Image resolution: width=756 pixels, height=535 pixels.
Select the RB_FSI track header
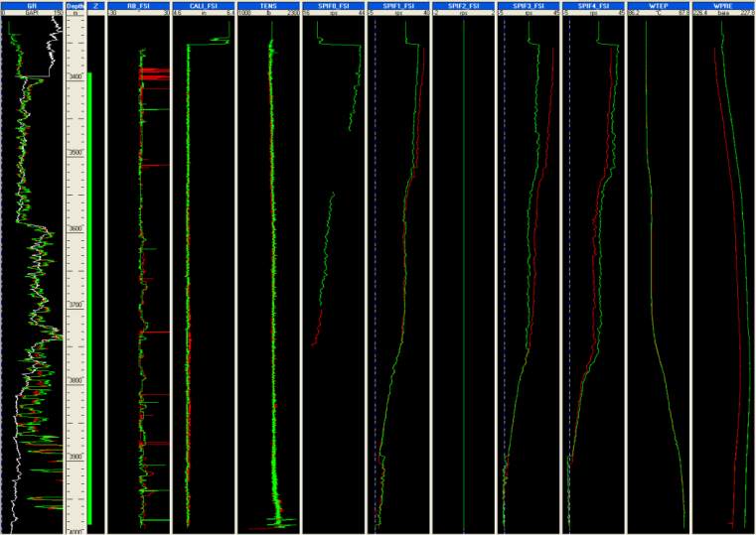click(x=137, y=5)
